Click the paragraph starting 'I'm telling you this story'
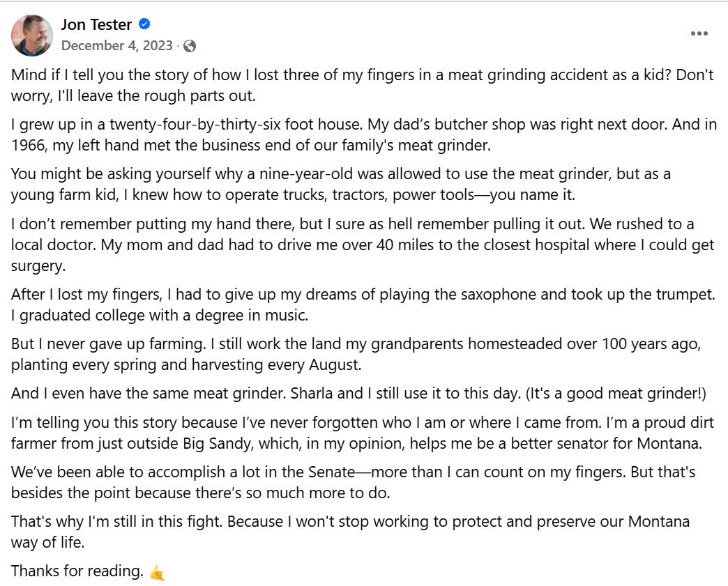728x586 pixels. 363,433
